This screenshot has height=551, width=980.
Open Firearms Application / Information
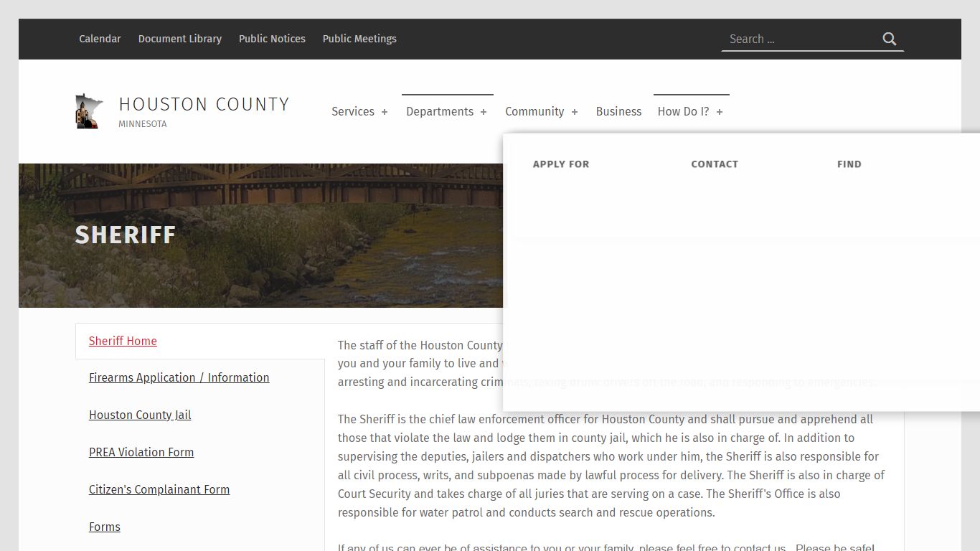point(179,377)
